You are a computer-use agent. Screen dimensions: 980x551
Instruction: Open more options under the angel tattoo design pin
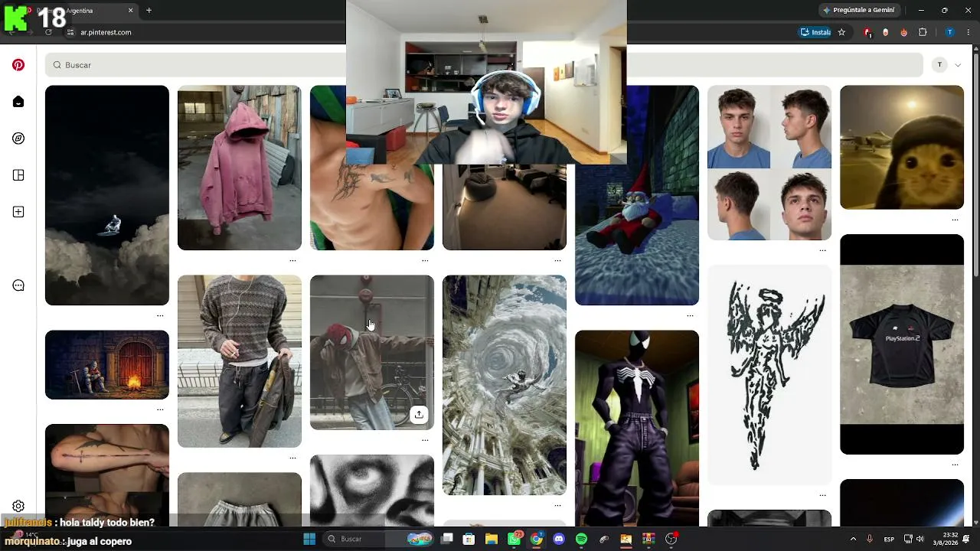tap(822, 495)
